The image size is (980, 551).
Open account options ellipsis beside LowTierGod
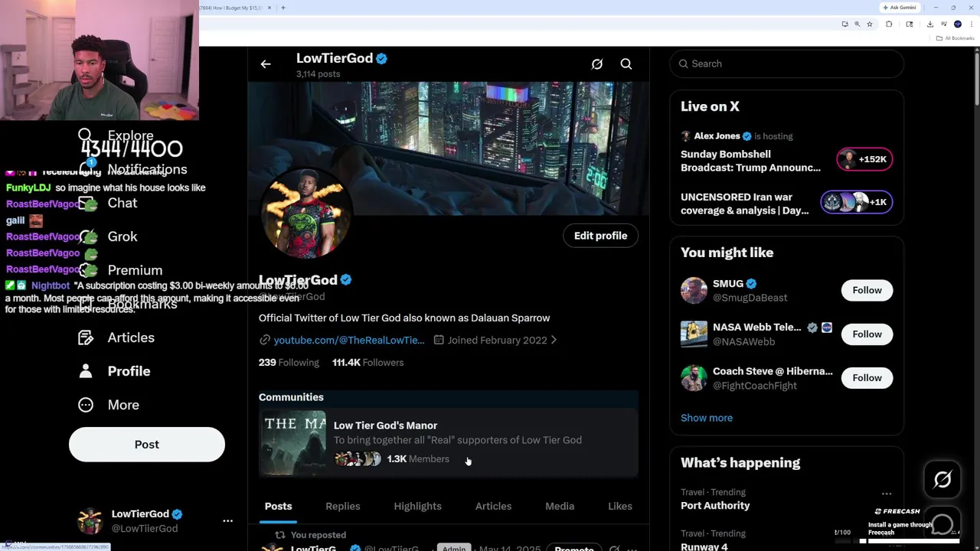(x=227, y=521)
